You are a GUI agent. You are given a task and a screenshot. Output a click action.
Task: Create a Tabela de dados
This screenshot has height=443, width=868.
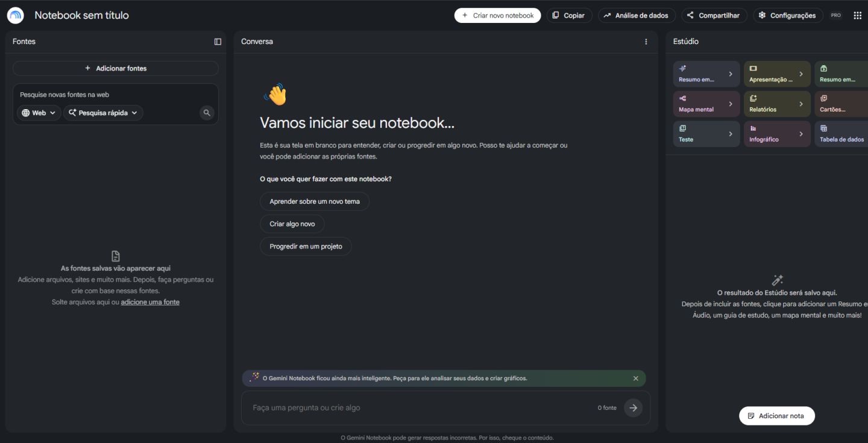(841, 134)
